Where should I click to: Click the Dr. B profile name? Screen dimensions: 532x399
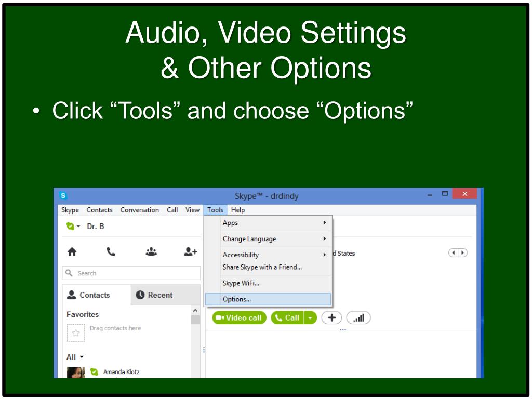pyautogui.click(x=96, y=227)
